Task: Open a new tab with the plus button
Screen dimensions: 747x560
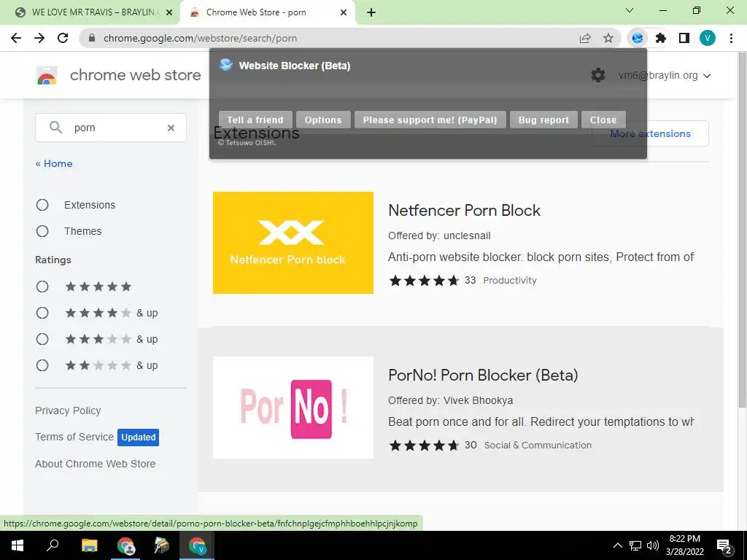Action: click(x=371, y=12)
